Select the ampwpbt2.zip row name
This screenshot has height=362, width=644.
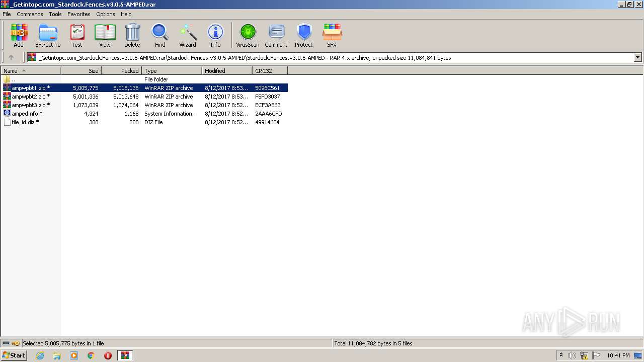coord(31,97)
